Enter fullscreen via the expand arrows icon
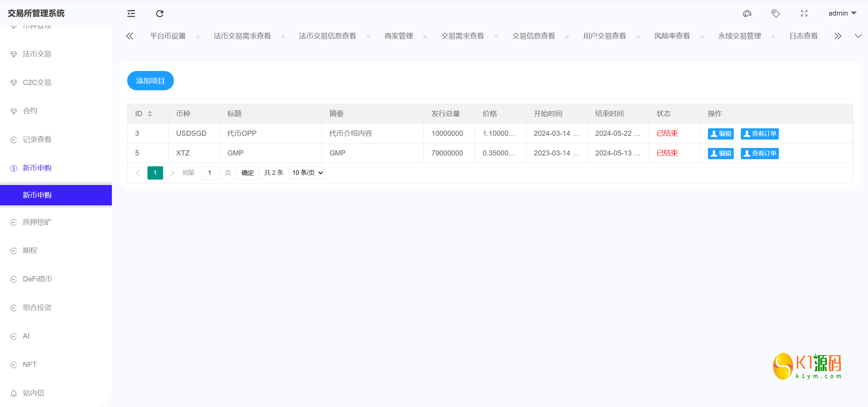The image size is (868, 407). tap(804, 13)
